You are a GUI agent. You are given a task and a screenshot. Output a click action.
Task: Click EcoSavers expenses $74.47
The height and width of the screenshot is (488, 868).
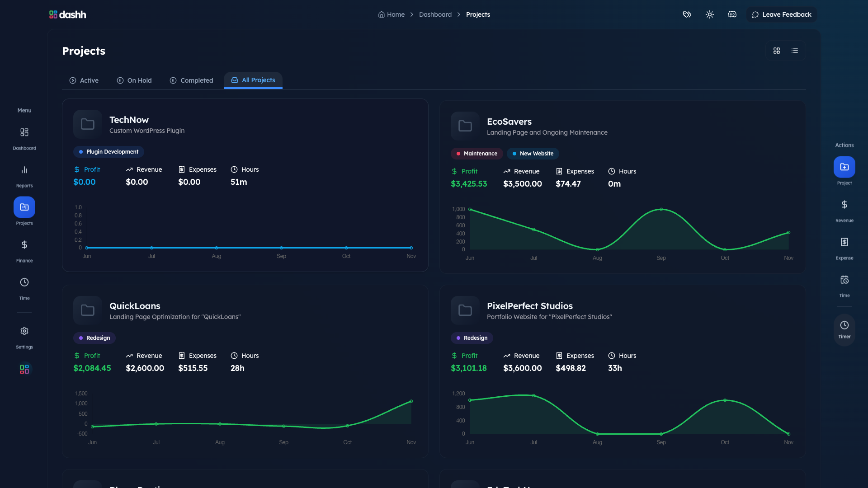click(568, 184)
